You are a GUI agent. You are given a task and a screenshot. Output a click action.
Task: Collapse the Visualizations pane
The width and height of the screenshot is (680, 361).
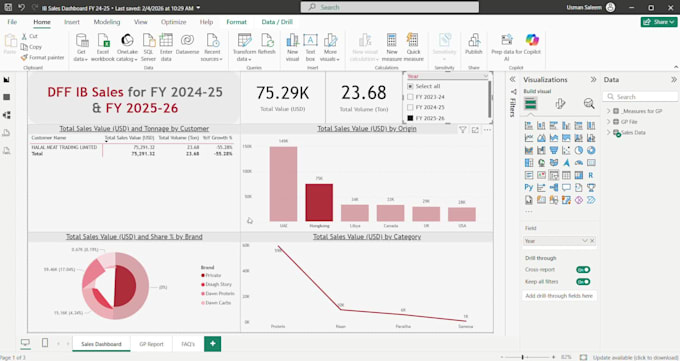click(593, 79)
